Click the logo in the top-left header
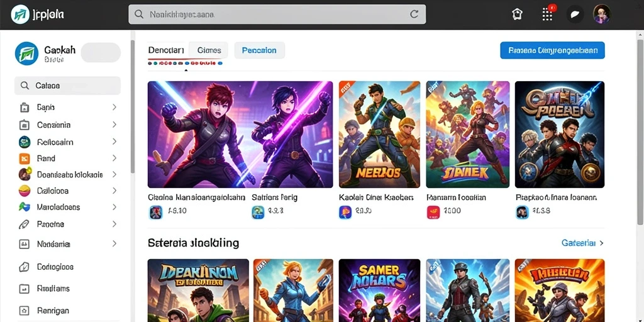This screenshot has height=322, width=644. (19, 14)
